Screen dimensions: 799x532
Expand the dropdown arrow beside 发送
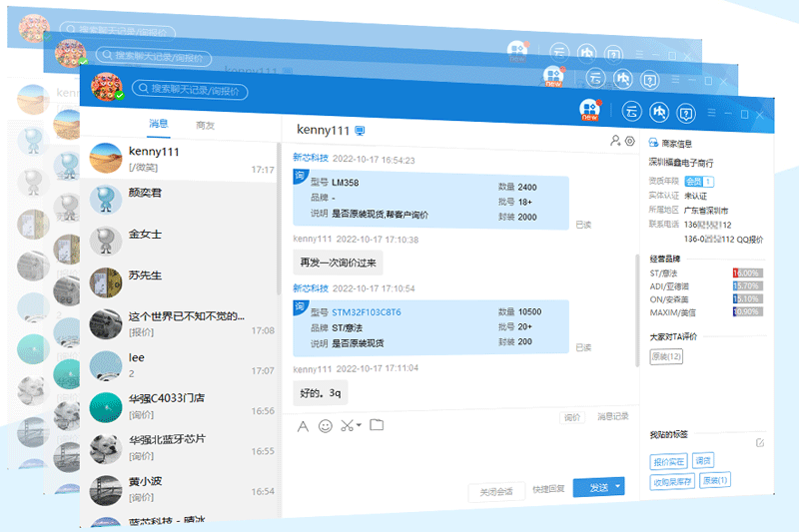click(x=618, y=487)
